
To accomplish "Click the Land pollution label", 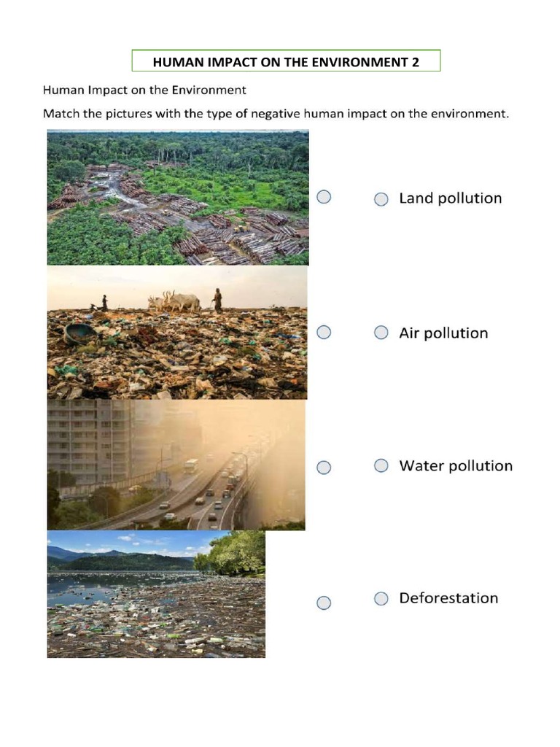I will point(450,198).
